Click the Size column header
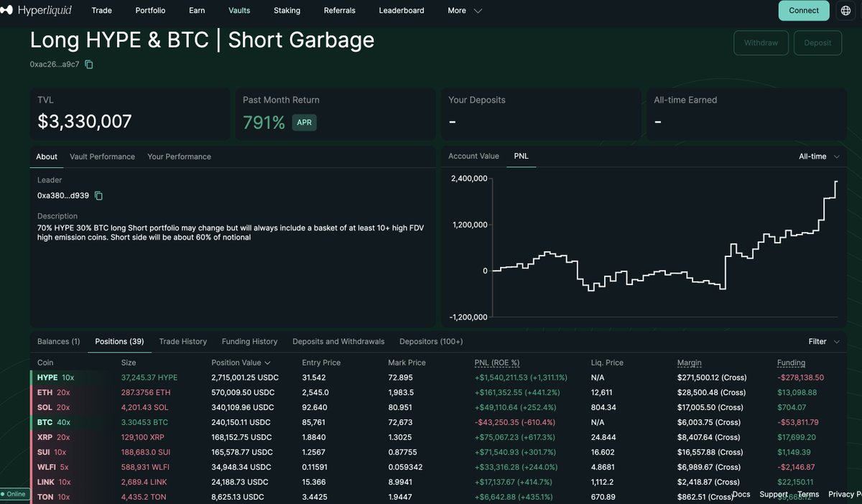Viewport: 862px width, 504px height. point(128,363)
